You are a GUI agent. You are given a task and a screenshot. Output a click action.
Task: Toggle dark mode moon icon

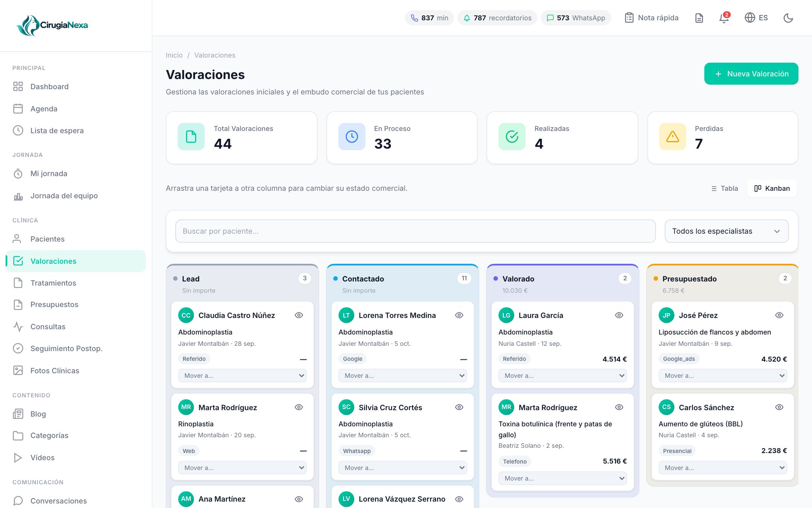(x=788, y=18)
